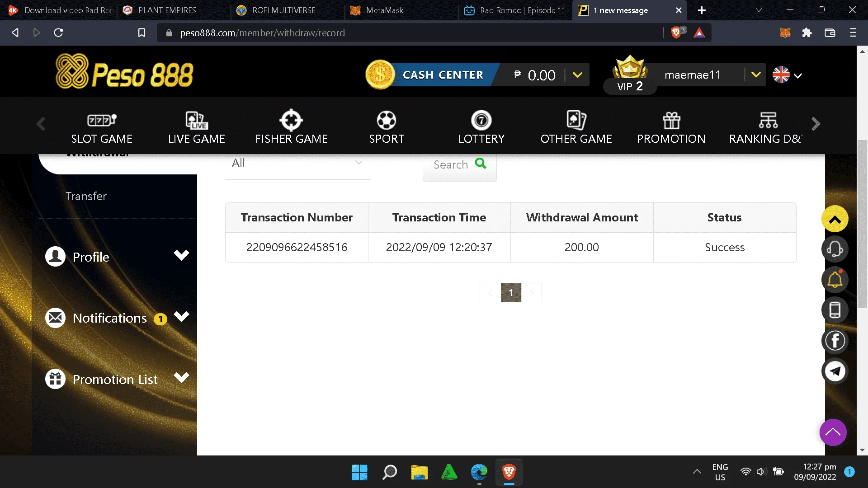Screen dimensions: 868x488
Task: Open a new browser tab
Action: point(702,10)
